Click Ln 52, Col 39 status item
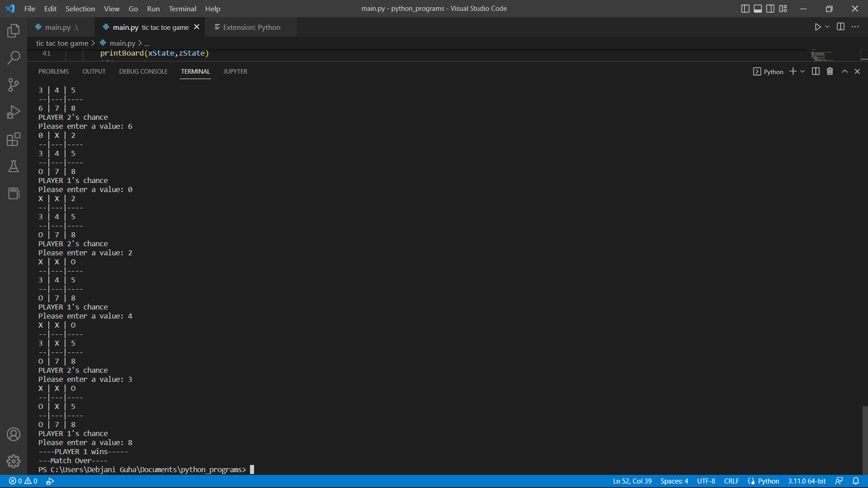The width and height of the screenshot is (868, 488). click(632, 481)
